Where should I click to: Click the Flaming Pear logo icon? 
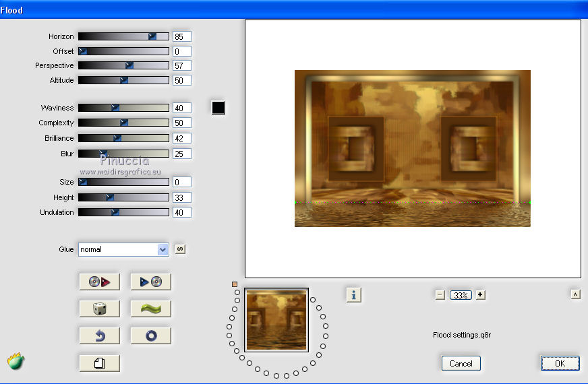[x=16, y=361]
